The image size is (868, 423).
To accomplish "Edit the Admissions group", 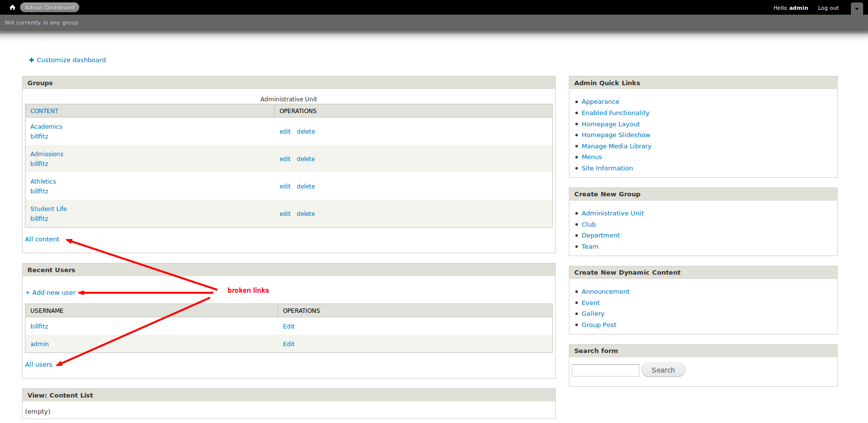I will coord(285,159).
